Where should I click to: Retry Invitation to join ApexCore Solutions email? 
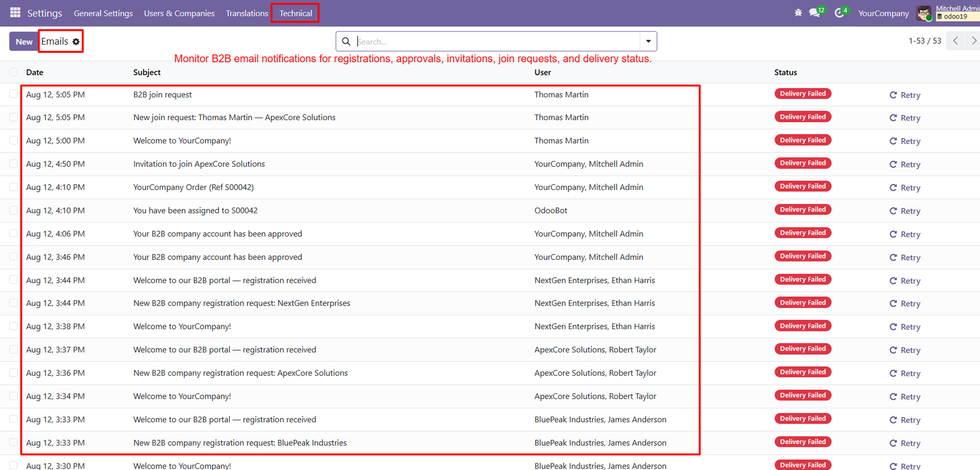click(x=905, y=164)
